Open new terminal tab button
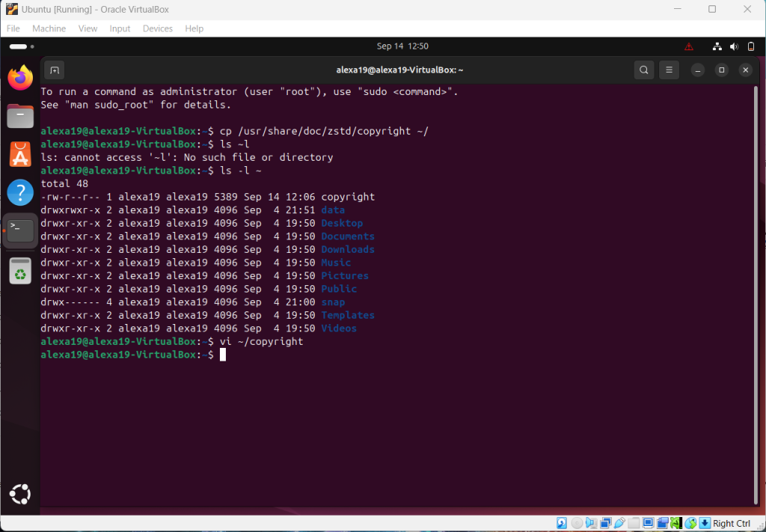The image size is (766, 532). [x=54, y=70]
